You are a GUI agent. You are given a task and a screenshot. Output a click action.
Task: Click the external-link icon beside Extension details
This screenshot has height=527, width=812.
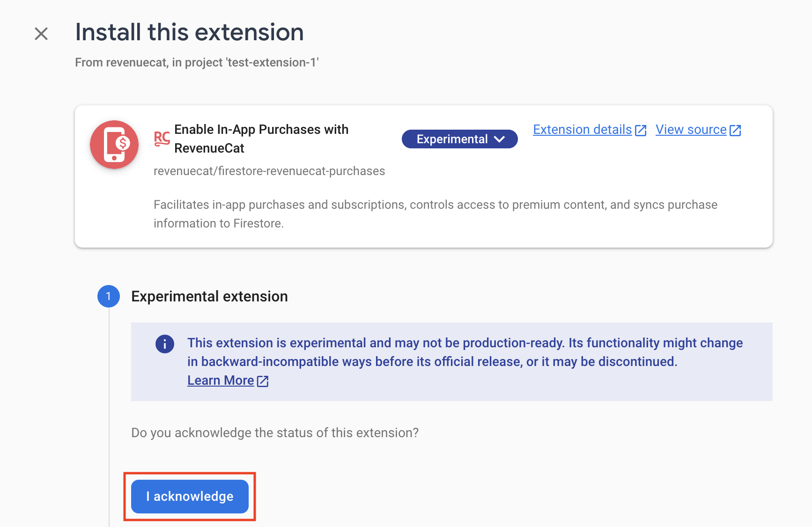tap(641, 131)
